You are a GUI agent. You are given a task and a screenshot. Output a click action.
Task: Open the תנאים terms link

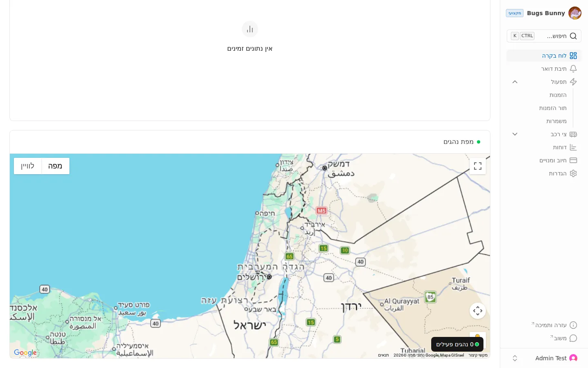pyautogui.click(x=383, y=355)
